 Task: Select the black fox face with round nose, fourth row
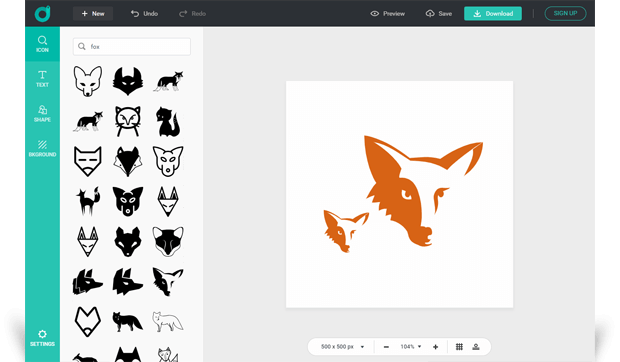(128, 202)
